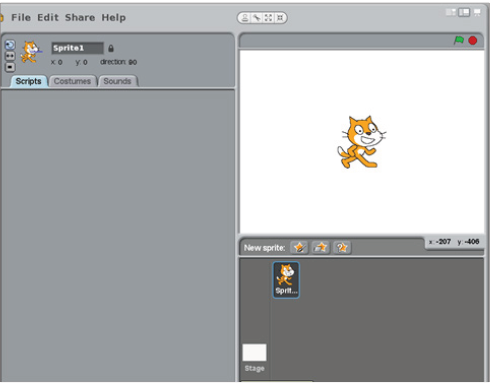Open the File menu
The height and width of the screenshot is (384, 492).
[x=21, y=17]
